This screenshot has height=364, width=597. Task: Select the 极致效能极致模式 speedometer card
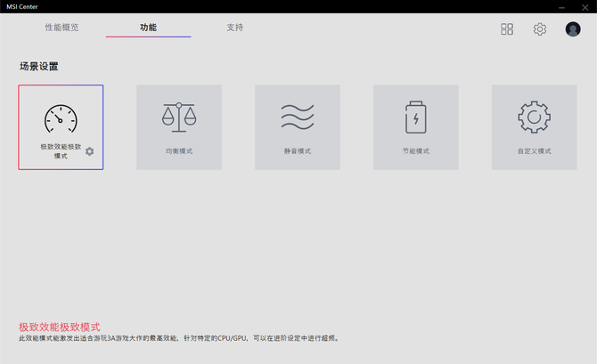click(x=61, y=127)
